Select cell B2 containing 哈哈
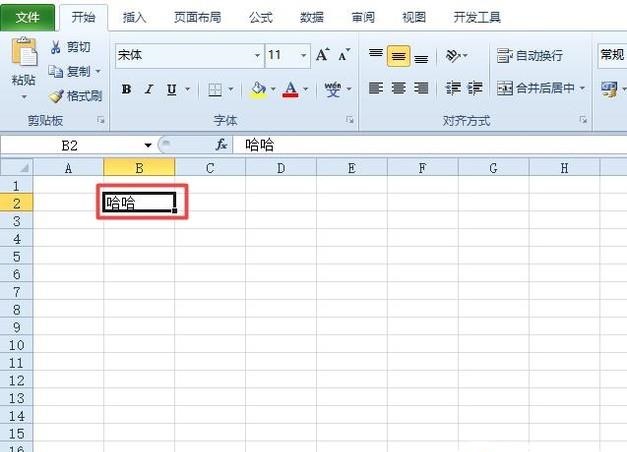Image resolution: width=627 pixels, height=452 pixels. click(x=139, y=203)
